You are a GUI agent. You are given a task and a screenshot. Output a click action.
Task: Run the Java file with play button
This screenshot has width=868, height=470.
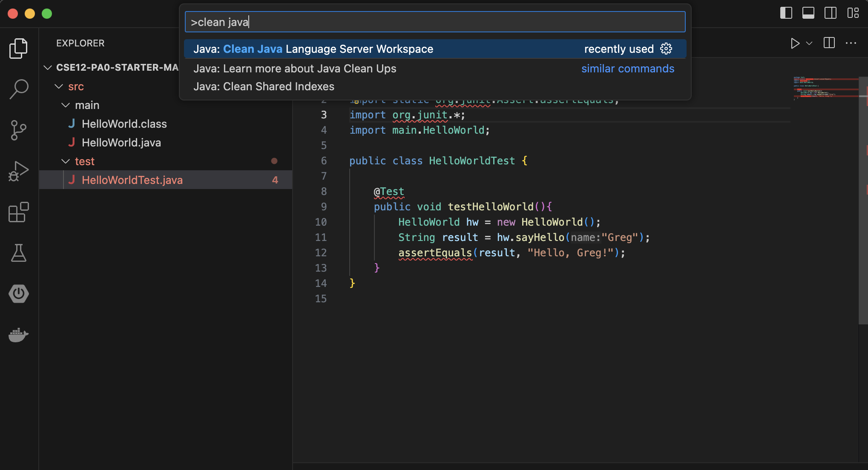tap(795, 43)
